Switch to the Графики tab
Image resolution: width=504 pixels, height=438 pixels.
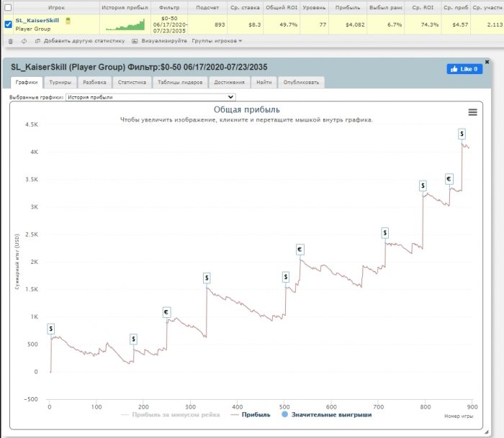coord(27,82)
